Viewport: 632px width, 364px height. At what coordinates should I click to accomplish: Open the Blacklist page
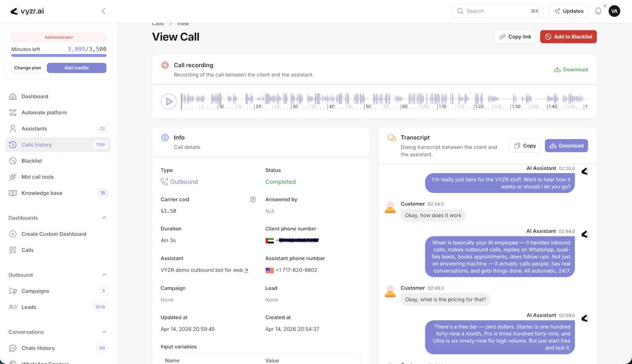point(58,161)
